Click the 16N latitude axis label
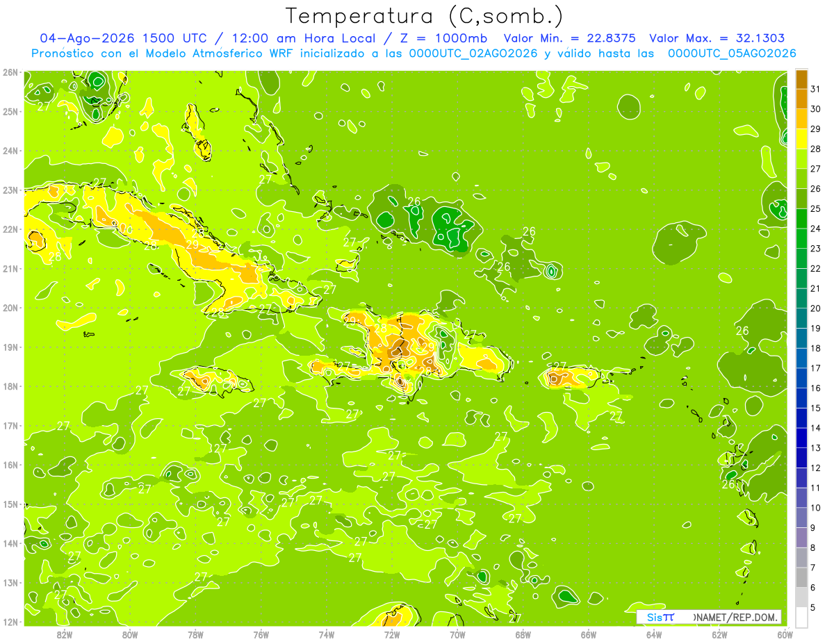 point(10,465)
